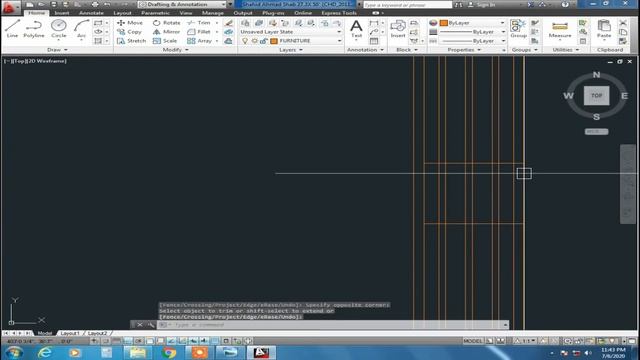
Task: Select the Hatch tool in Draw panel
Action: pyautogui.click(x=98, y=41)
